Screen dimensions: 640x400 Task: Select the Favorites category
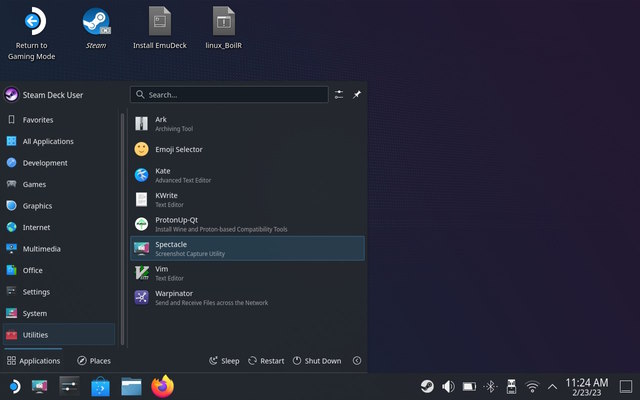59,120
